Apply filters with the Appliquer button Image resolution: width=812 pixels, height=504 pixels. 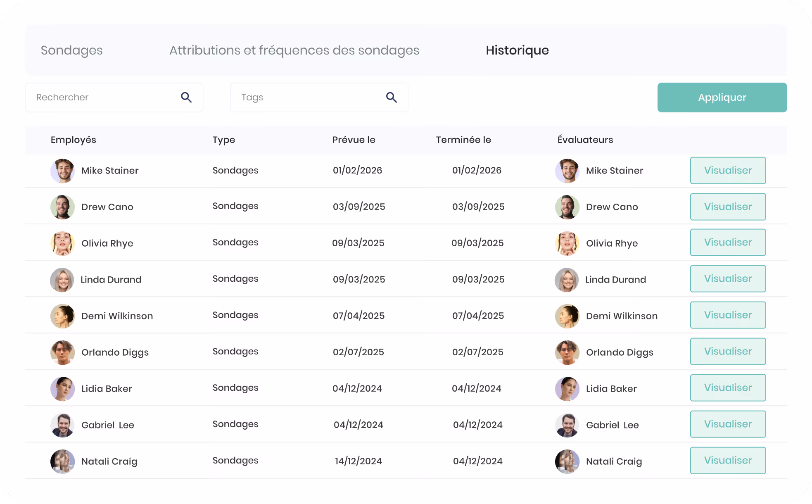click(722, 97)
